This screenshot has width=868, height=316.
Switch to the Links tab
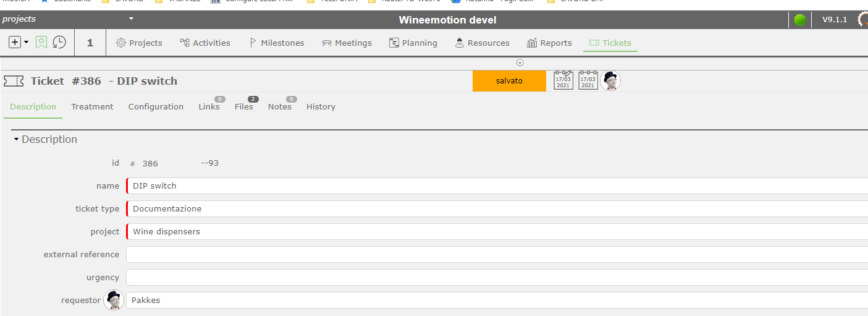[x=209, y=106]
